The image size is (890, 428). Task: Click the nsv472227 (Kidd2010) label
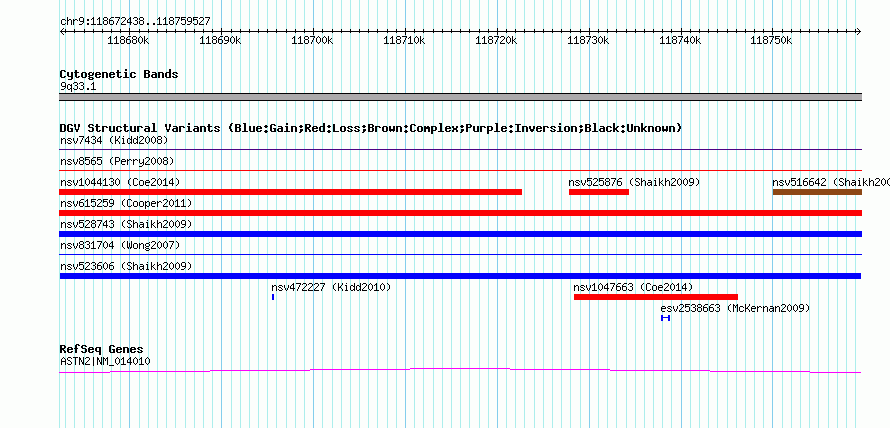(x=331, y=287)
